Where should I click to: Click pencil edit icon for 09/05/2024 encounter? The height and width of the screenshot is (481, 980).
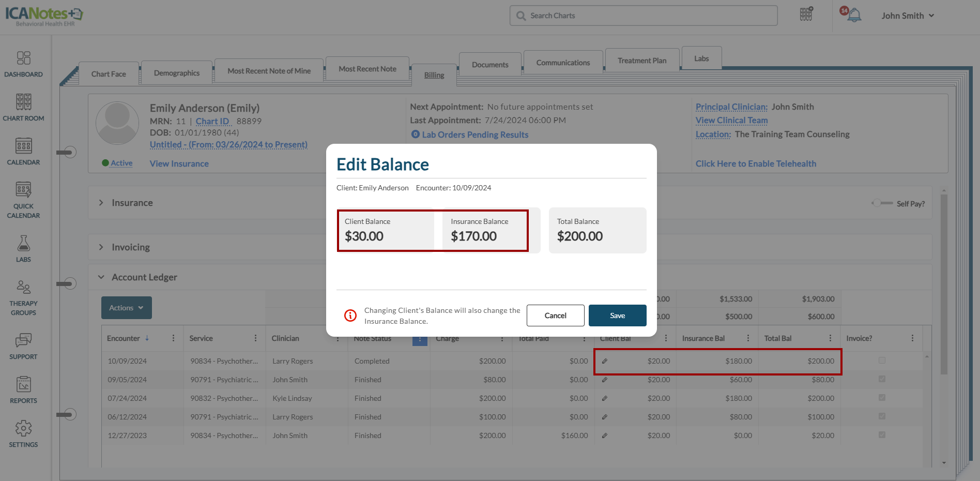coord(604,380)
